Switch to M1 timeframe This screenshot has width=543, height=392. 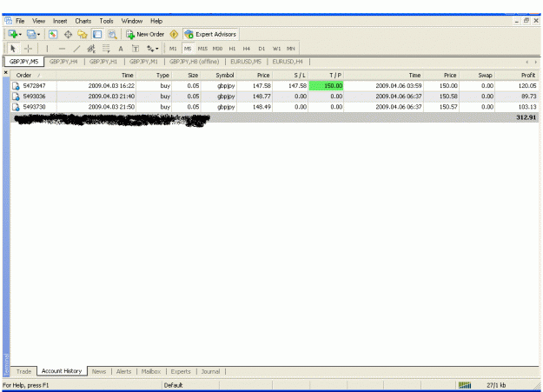click(173, 49)
